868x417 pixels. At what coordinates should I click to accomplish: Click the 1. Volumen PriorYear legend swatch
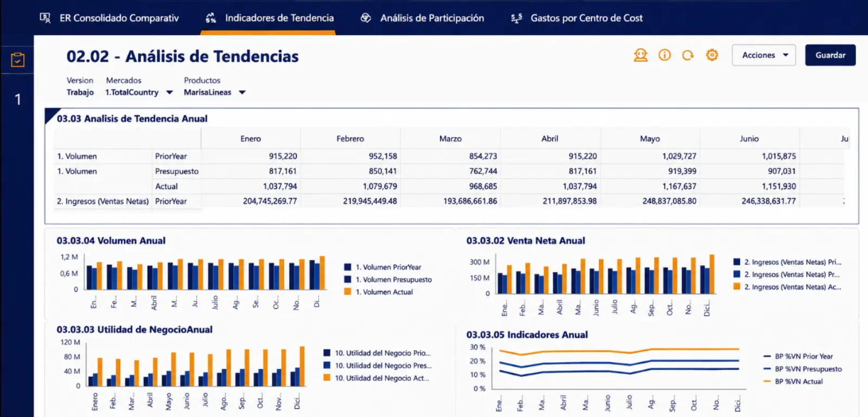click(348, 267)
